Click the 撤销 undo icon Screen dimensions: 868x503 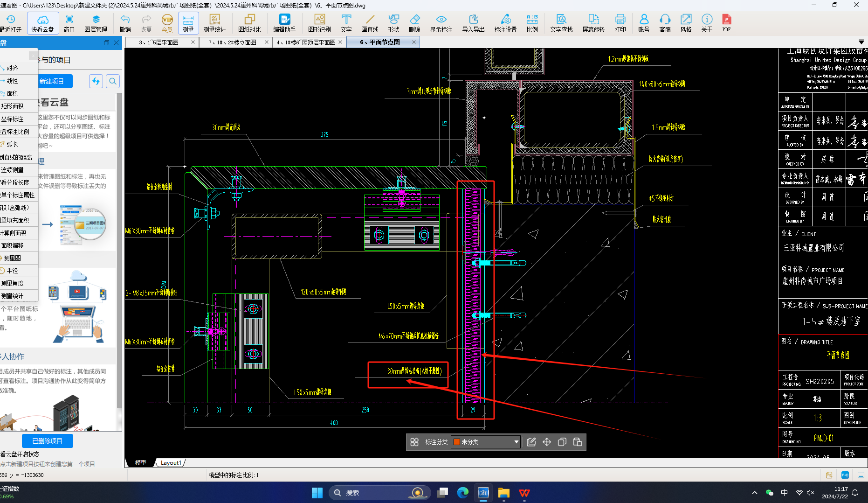125,23
